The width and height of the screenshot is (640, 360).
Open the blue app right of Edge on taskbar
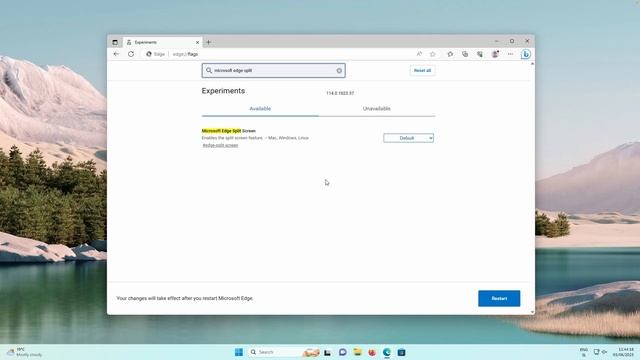coord(401,352)
